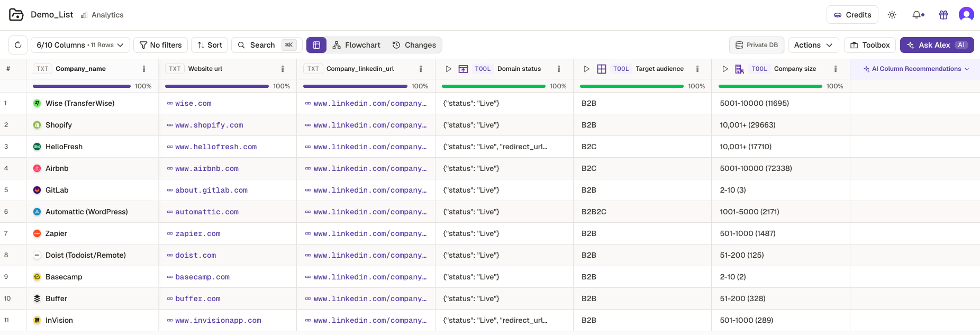The image size is (980, 335).
Task: Open the LinkedIn URL in the Airbnb row
Action: 370,168
